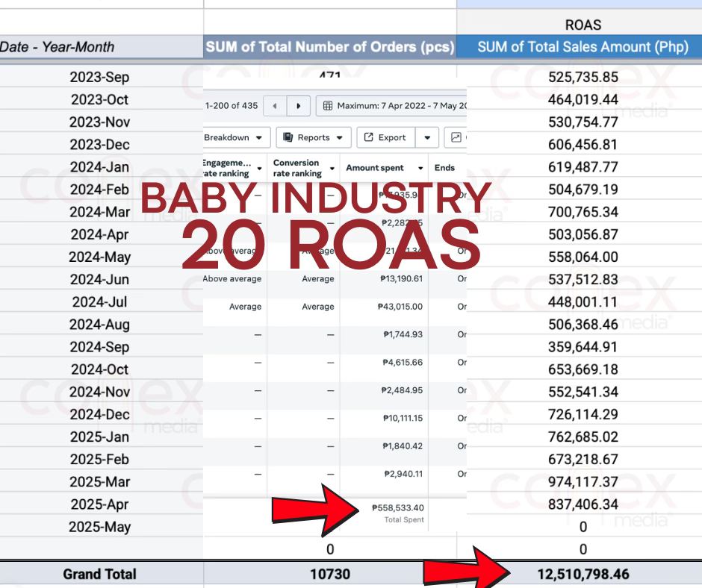
Task: Select the 2025-Jan row label
Action: coord(99,437)
